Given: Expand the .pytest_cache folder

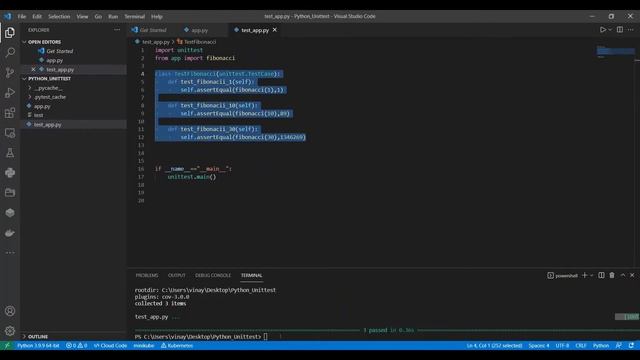Looking at the screenshot, I should 50,97.
